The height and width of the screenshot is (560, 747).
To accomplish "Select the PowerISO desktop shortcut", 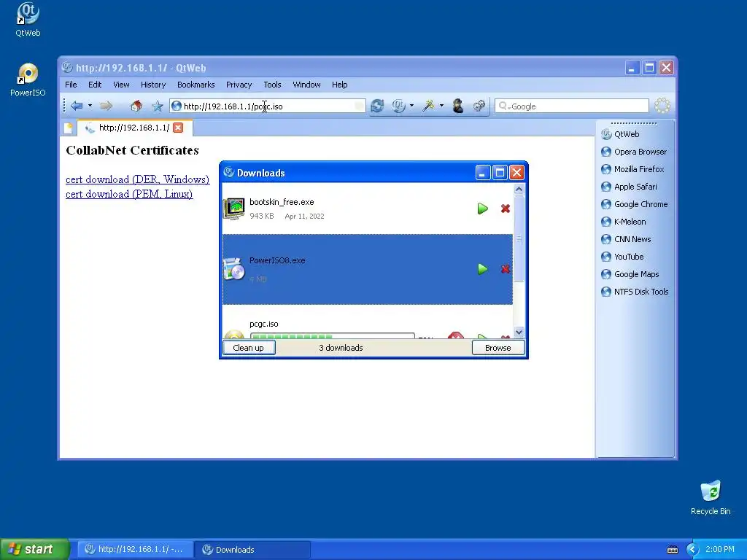I will click(28, 80).
